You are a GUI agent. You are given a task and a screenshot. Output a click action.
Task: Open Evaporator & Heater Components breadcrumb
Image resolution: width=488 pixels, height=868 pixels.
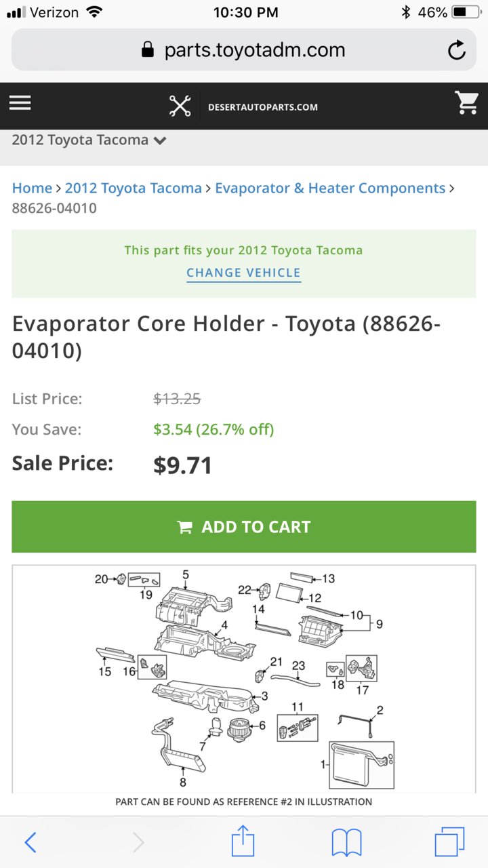(x=330, y=189)
